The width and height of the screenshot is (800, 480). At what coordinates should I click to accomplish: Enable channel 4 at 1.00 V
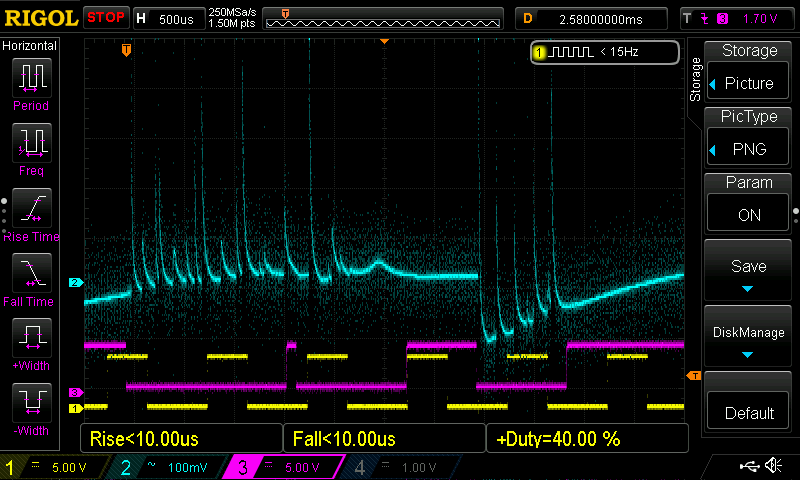tap(399, 467)
